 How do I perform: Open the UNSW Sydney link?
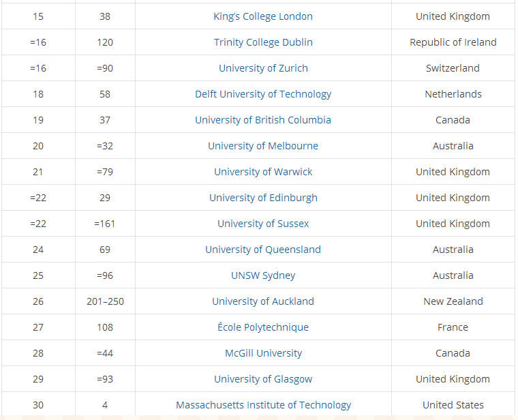(263, 275)
